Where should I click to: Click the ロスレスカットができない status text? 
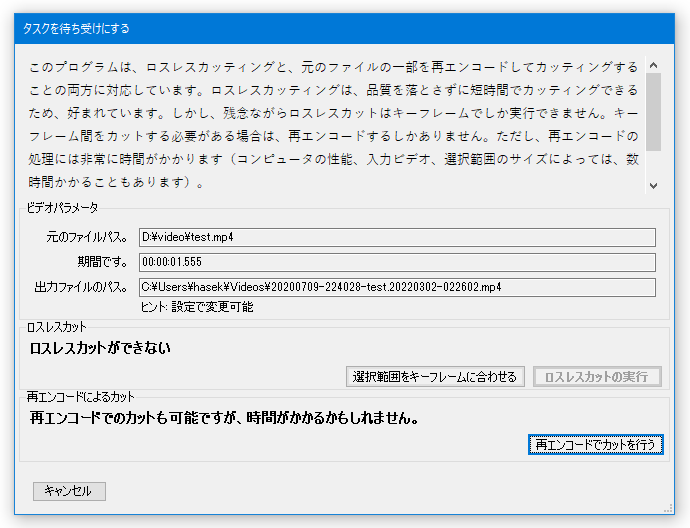pos(100,348)
